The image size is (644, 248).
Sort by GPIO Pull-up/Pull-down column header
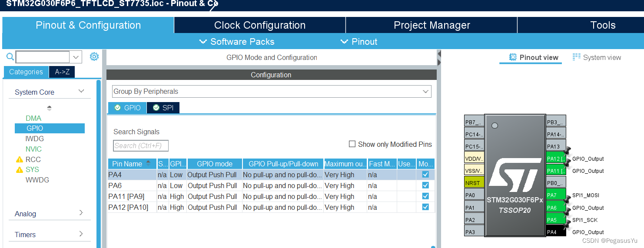point(283,164)
